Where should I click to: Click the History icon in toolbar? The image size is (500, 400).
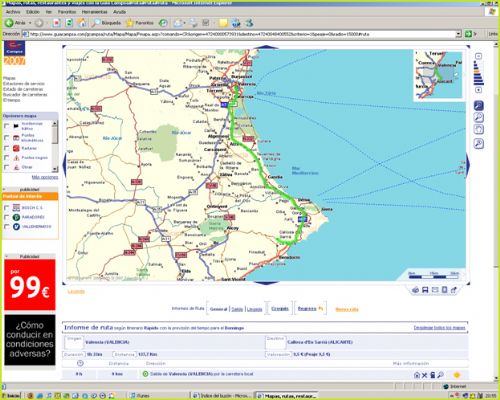click(163, 23)
